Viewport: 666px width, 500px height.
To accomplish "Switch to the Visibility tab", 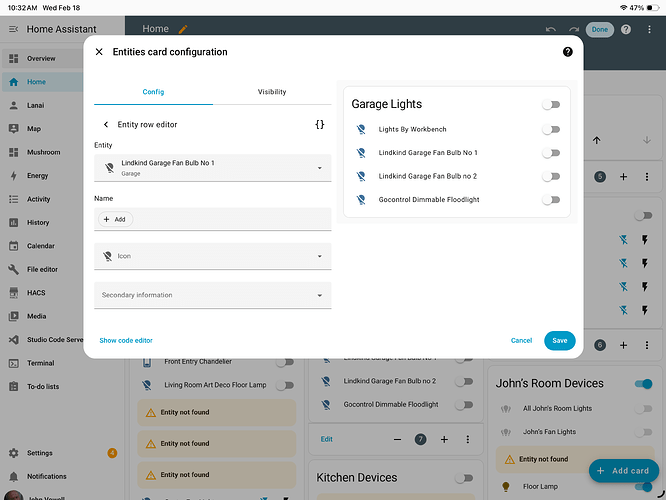I will tap(272, 92).
